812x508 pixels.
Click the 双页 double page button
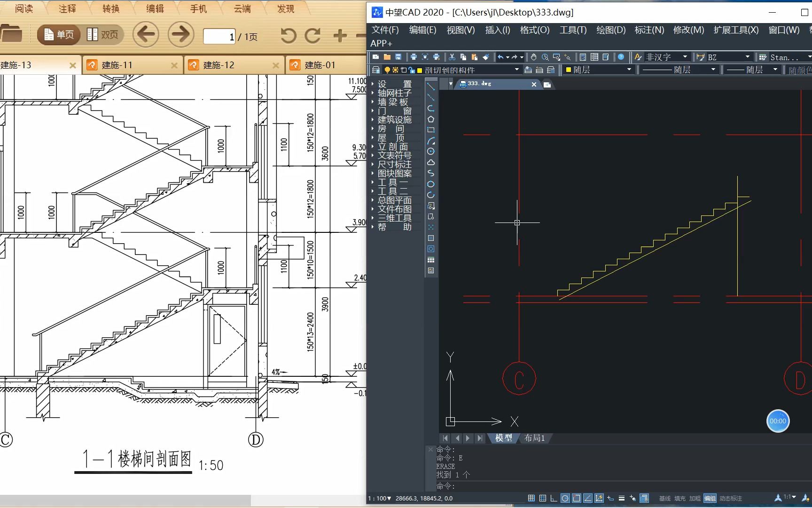click(x=103, y=34)
